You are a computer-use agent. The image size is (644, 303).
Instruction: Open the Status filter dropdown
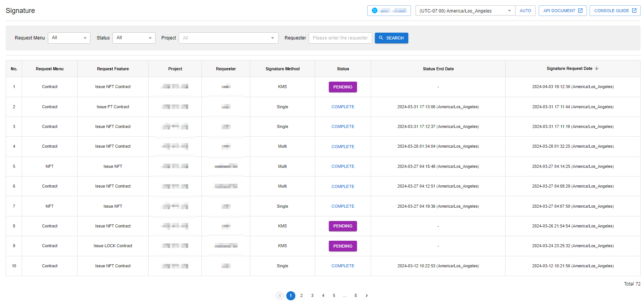(x=134, y=38)
